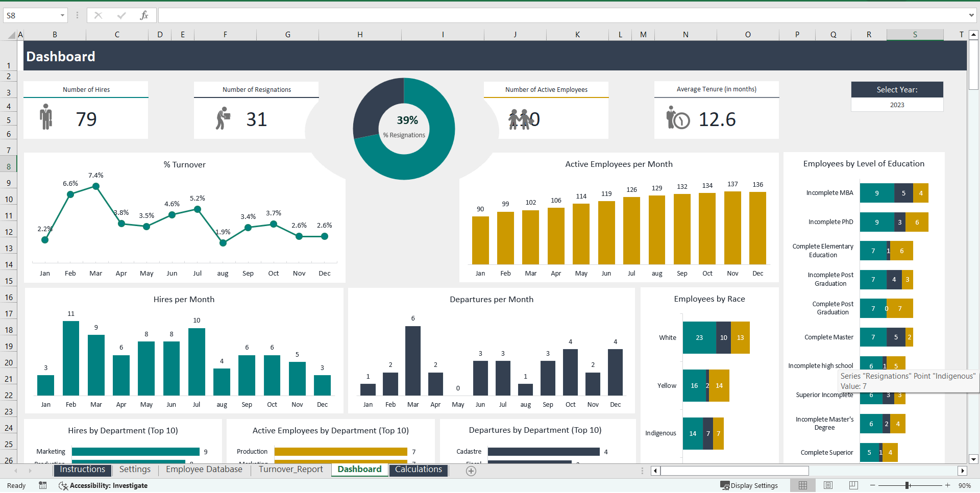The image size is (980, 493).
Task: Click the 39% Resignations donut chart
Action: tap(404, 129)
